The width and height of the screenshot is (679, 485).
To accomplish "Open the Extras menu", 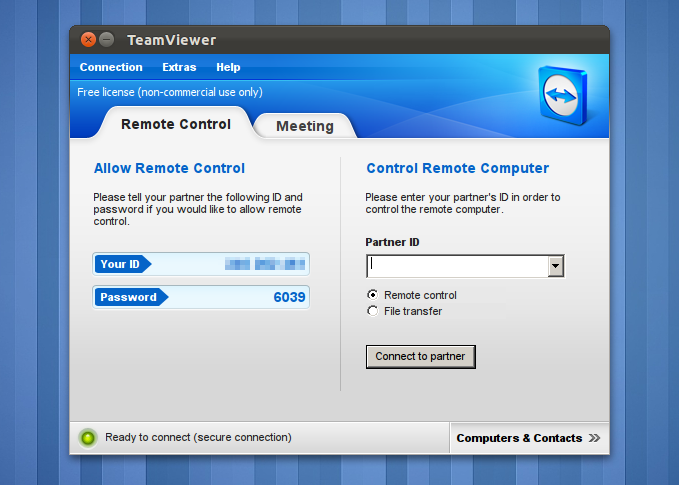I will tap(179, 67).
